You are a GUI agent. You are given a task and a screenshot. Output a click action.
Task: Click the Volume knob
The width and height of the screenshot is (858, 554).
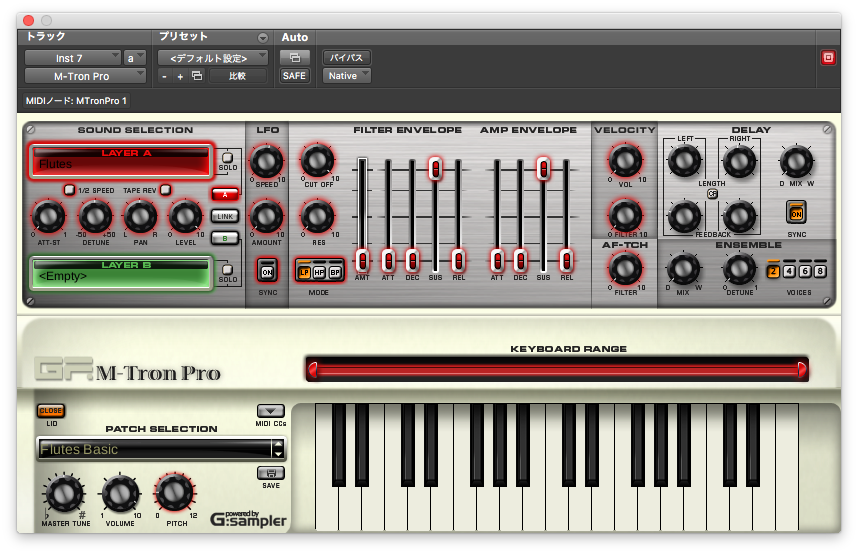[x=120, y=493]
